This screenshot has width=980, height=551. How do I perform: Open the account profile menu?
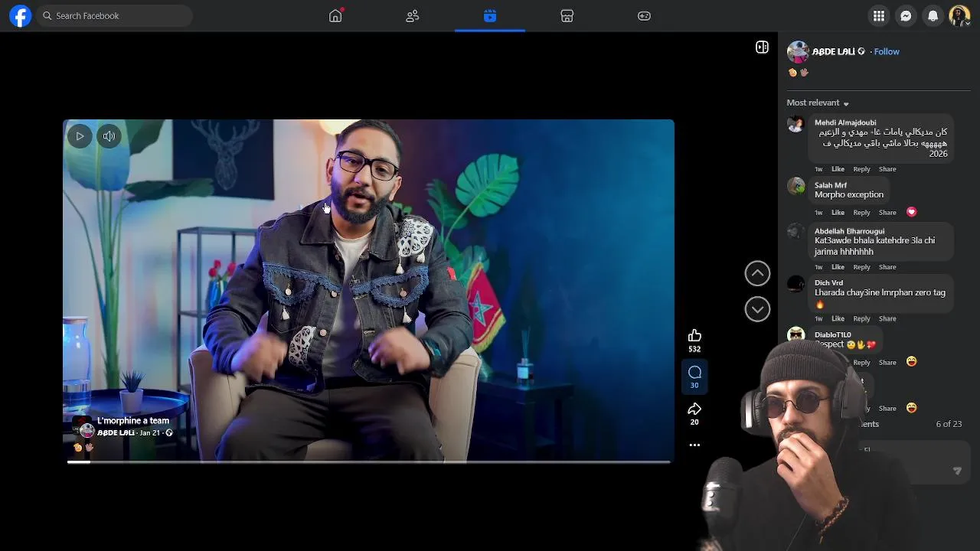959,15
